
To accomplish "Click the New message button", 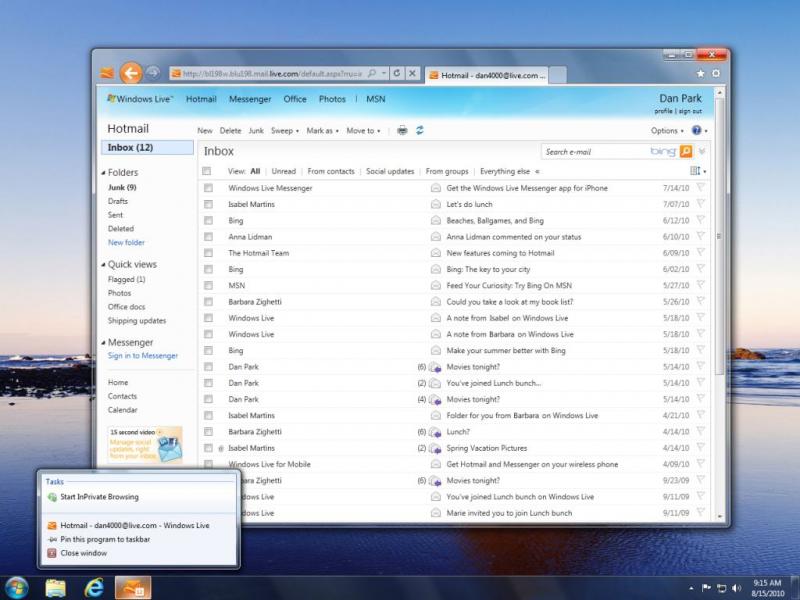I will click(205, 131).
